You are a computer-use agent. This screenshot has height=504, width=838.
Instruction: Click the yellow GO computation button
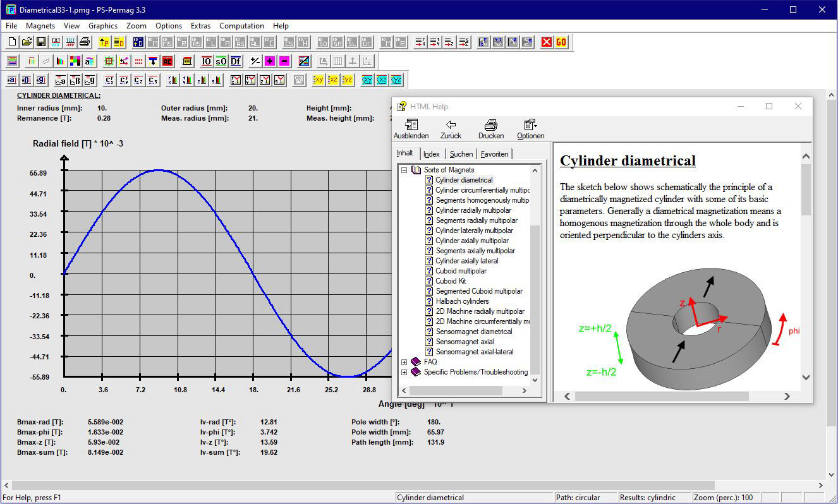561,42
